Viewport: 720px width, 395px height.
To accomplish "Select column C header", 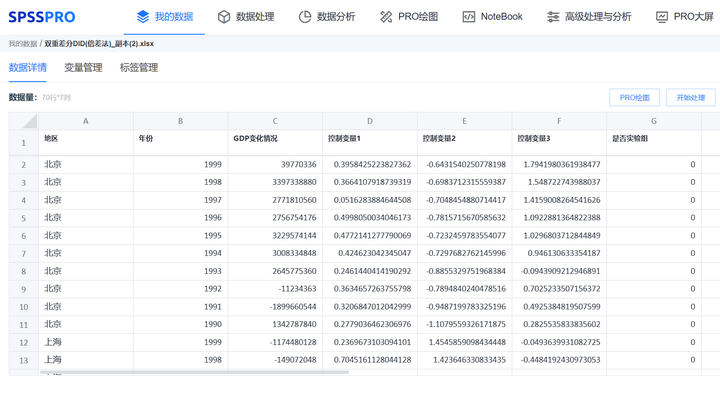I will click(275, 121).
